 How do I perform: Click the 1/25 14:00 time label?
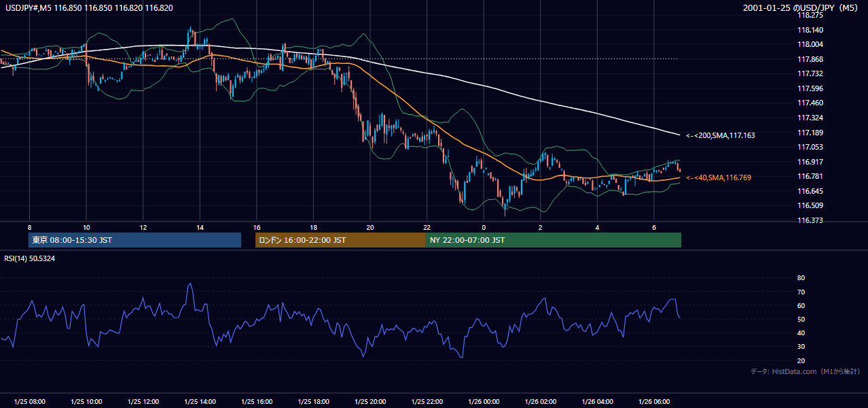click(200, 402)
